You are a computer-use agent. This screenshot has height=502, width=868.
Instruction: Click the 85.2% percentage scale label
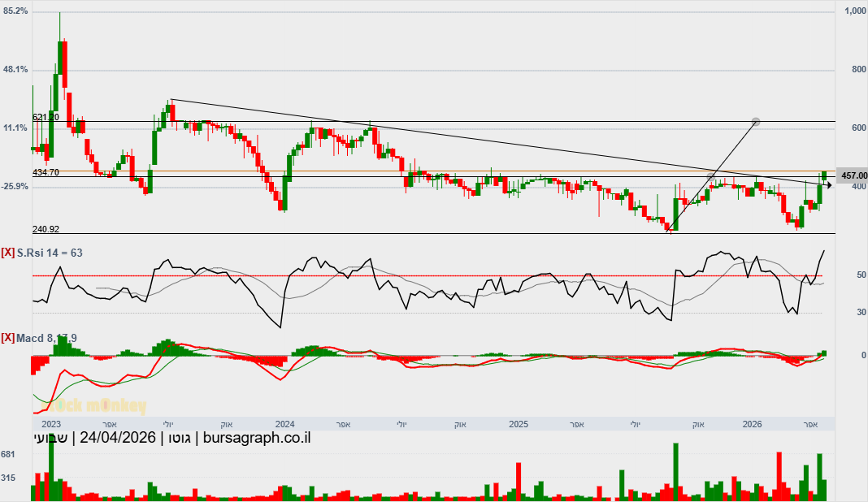(x=15, y=11)
